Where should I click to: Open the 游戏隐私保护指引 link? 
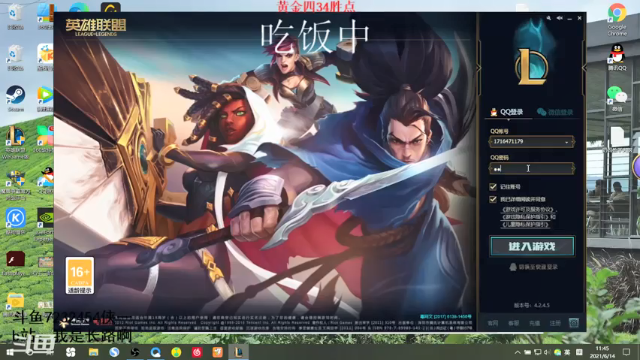(526, 217)
